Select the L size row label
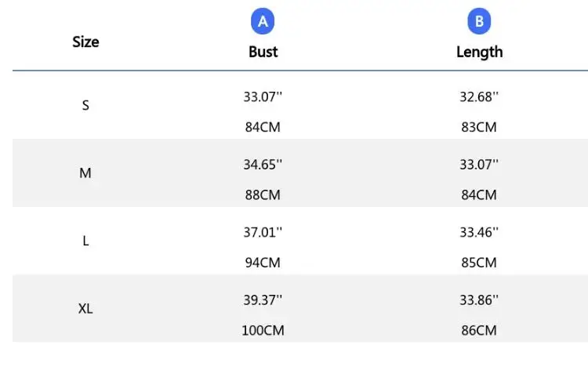Image resolution: width=588 pixels, height=385 pixels. click(x=85, y=241)
